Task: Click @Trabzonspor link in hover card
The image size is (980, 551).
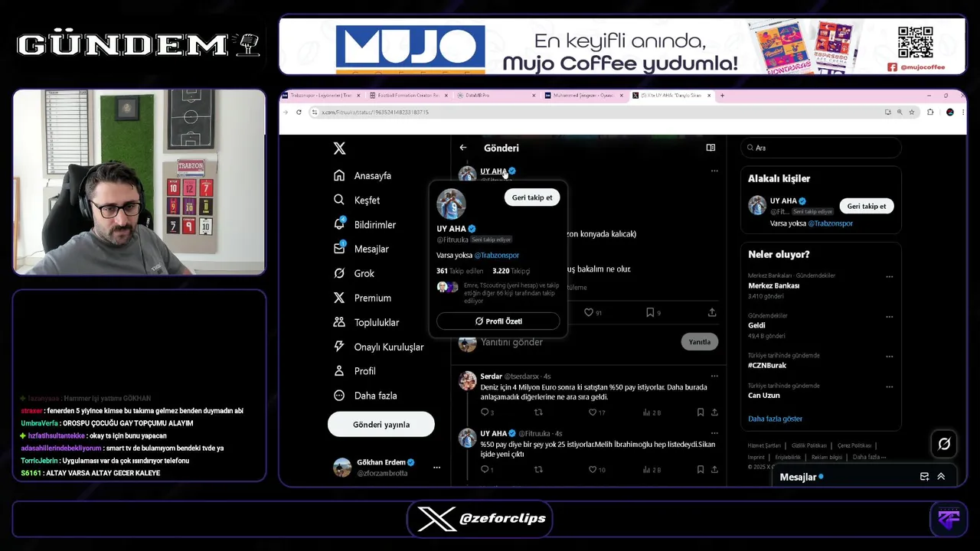Action: [496, 256]
